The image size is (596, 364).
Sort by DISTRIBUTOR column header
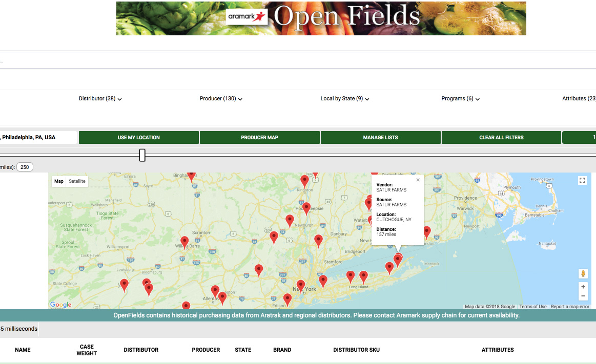click(x=141, y=350)
